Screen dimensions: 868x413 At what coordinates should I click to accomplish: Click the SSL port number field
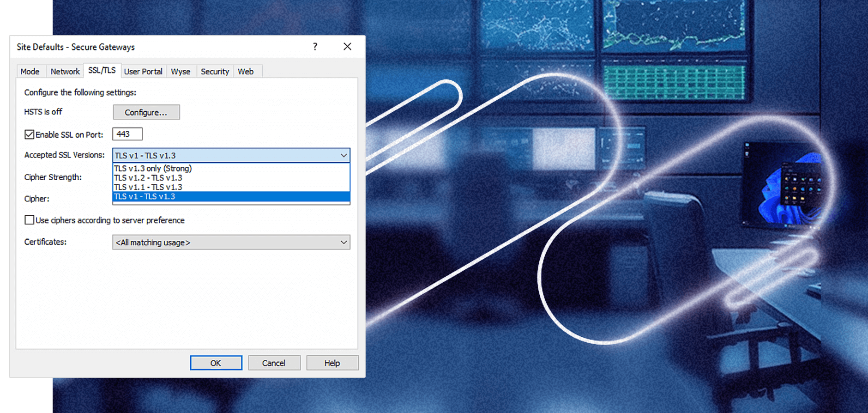point(127,134)
